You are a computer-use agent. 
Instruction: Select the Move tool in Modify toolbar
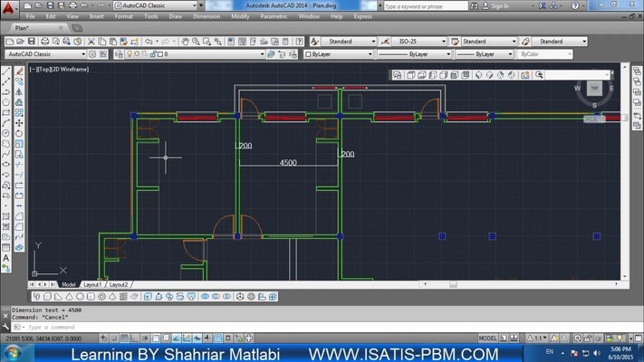click(x=19, y=123)
